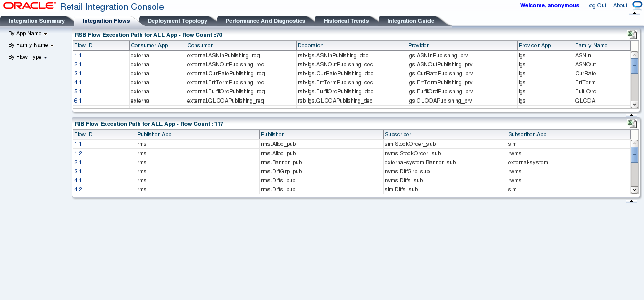Select the Integration Flows tab
Image resolution: width=644 pixels, height=300 pixels.
[x=106, y=21]
